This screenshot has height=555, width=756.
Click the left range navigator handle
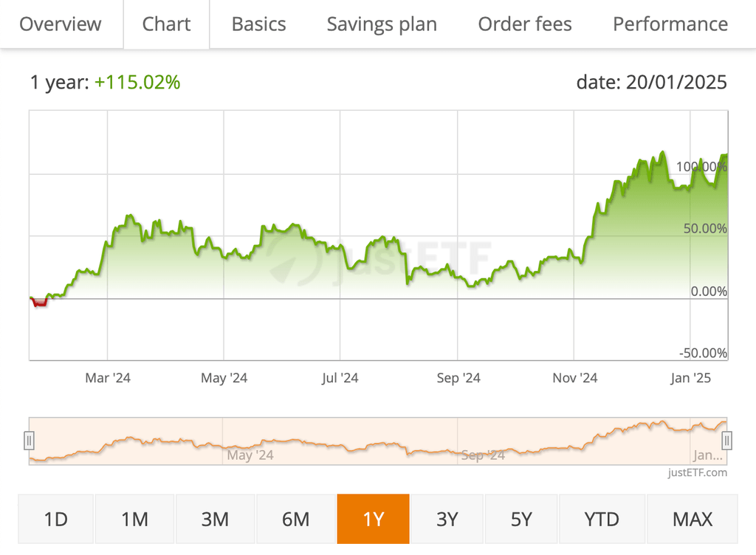[29, 441]
